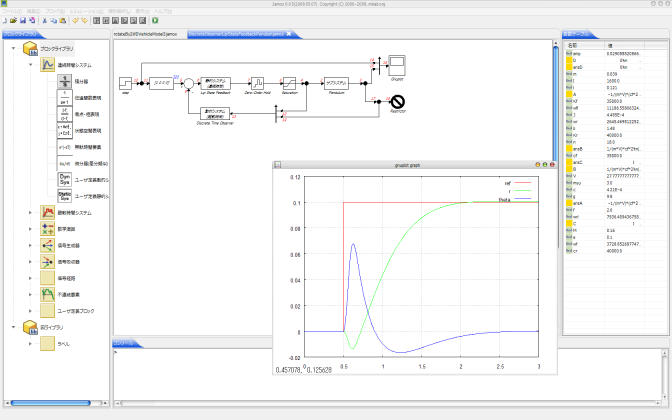Collapse the top block library tree node
The image size is (672, 420).
10,47
